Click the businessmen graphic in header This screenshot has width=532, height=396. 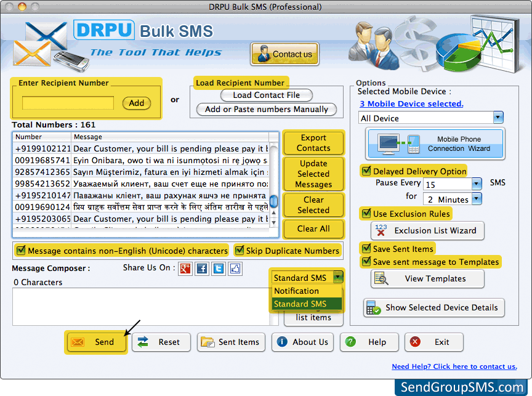click(373, 46)
